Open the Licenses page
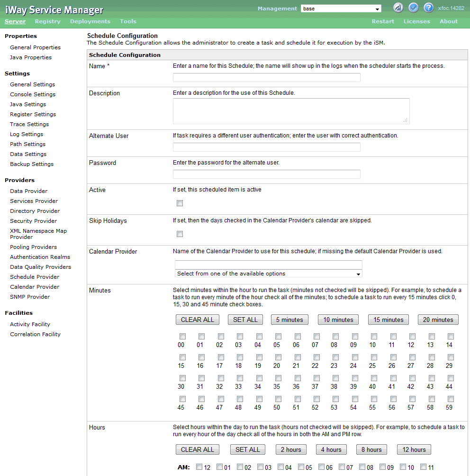470x476 pixels. (416, 21)
